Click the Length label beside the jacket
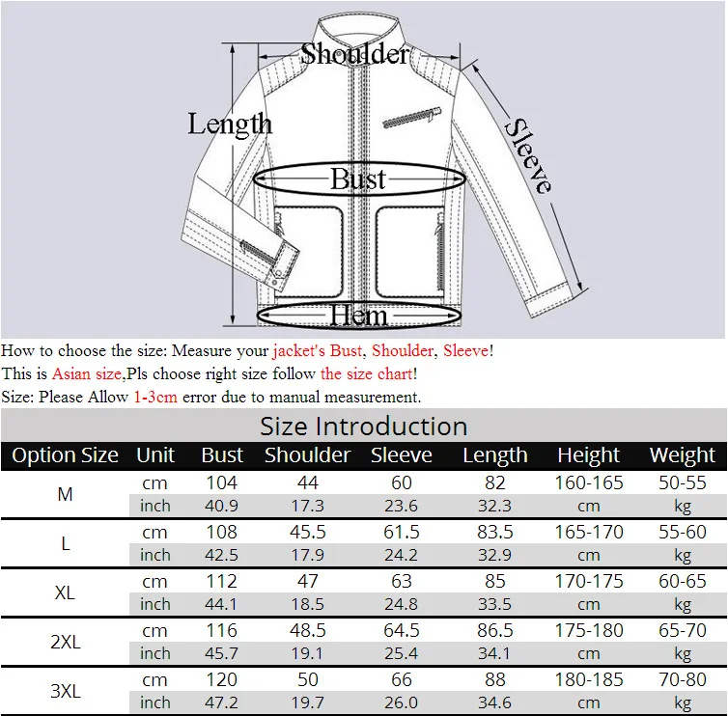 click(x=230, y=124)
